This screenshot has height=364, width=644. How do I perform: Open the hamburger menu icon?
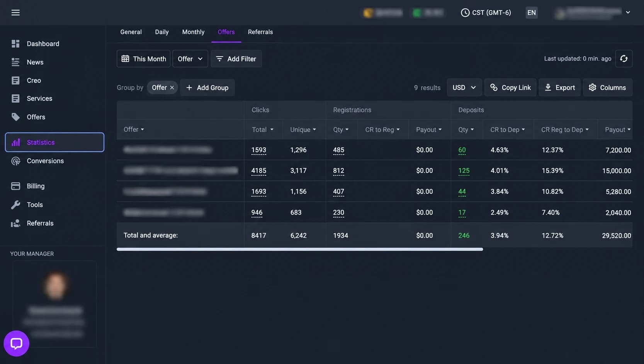15,13
